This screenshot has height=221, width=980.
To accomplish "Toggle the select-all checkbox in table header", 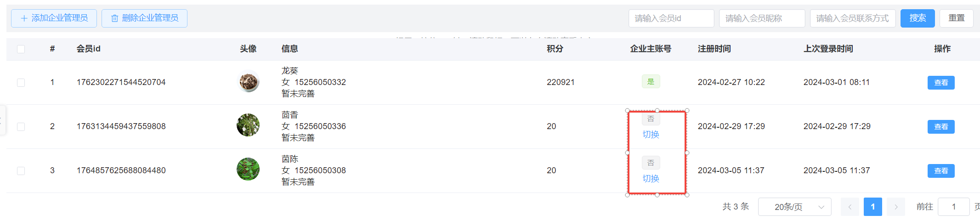I will [21, 49].
